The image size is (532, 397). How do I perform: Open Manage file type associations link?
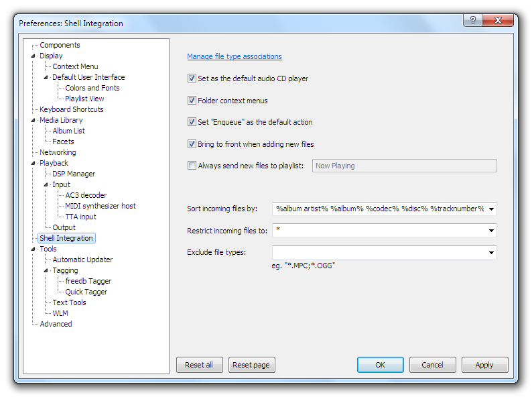click(234, 56)
